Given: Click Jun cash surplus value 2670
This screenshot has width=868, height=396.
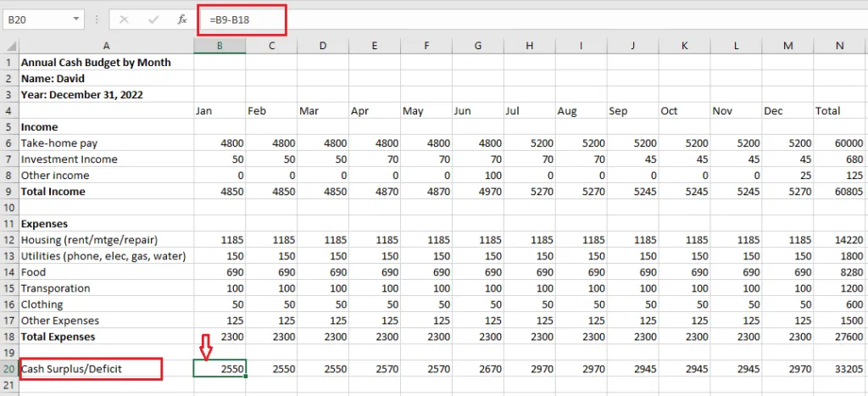Looking at the screenshot, I should (478, 369).
